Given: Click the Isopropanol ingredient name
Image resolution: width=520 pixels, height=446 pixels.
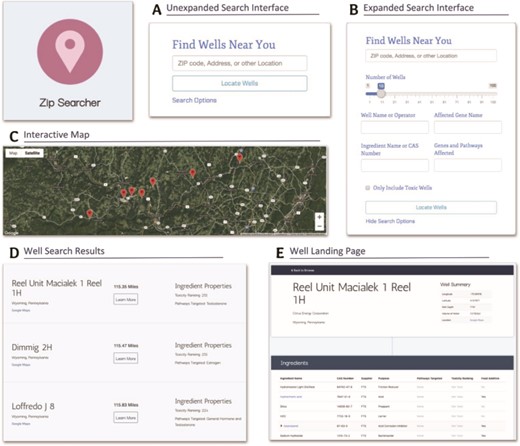Looking at the screenshot, I should (291, 426).
